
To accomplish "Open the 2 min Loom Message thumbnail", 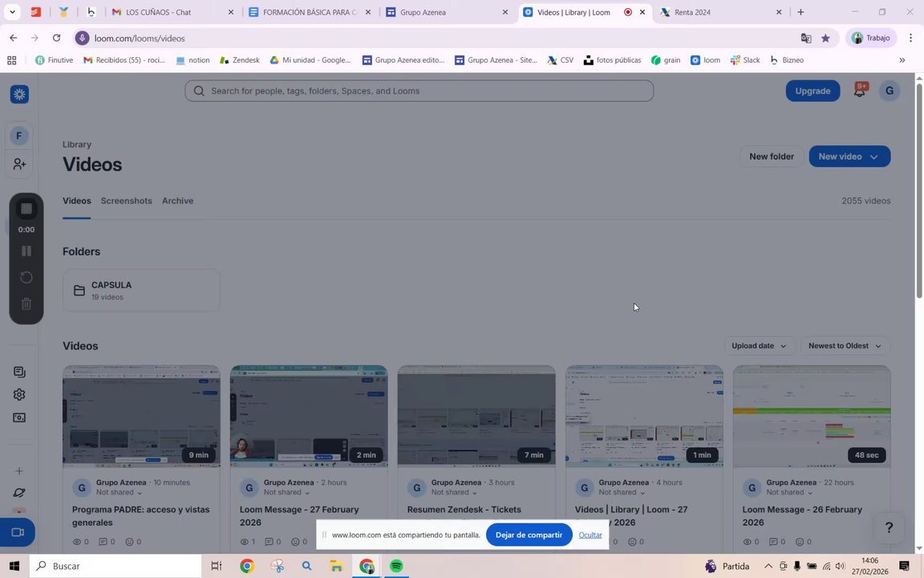I will click(309, 417).
